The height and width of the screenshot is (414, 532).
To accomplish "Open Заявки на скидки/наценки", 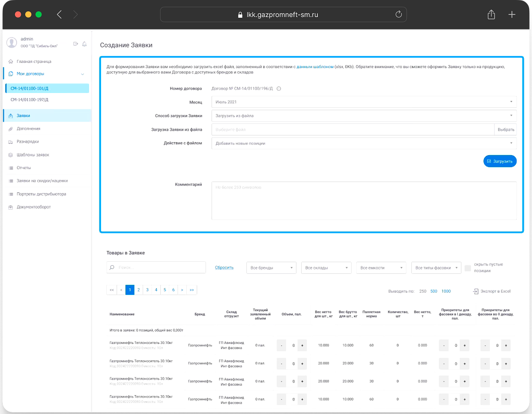I will 42,181.
